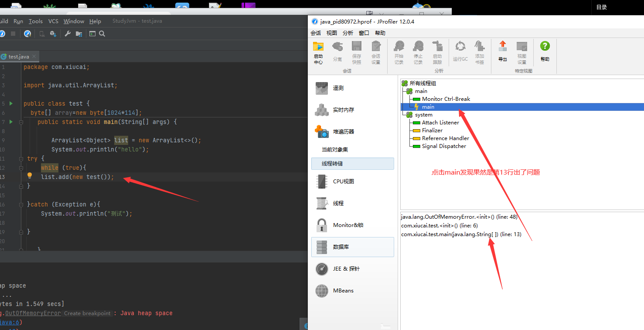
Task: Open IntelliJ Help menu
Action: click(95, 21)
